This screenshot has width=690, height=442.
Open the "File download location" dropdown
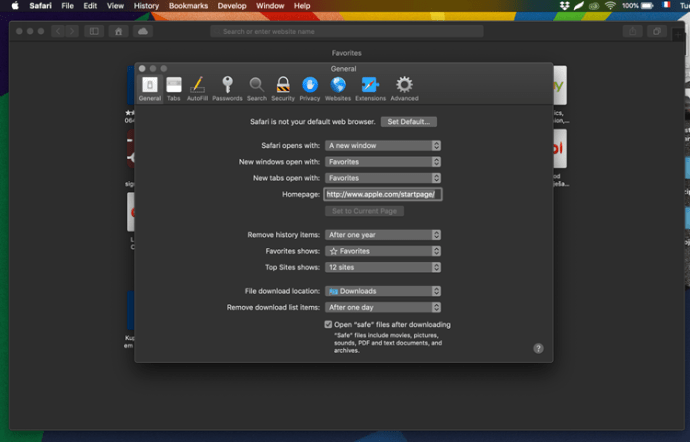[x=383, y=291]
